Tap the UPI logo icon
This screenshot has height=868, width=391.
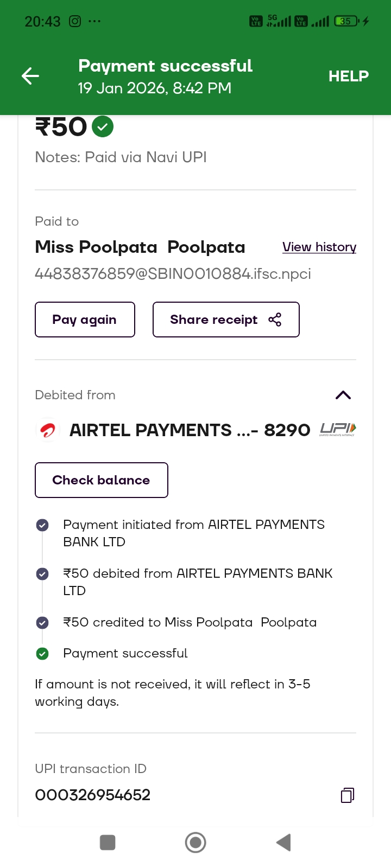[338, 430]
